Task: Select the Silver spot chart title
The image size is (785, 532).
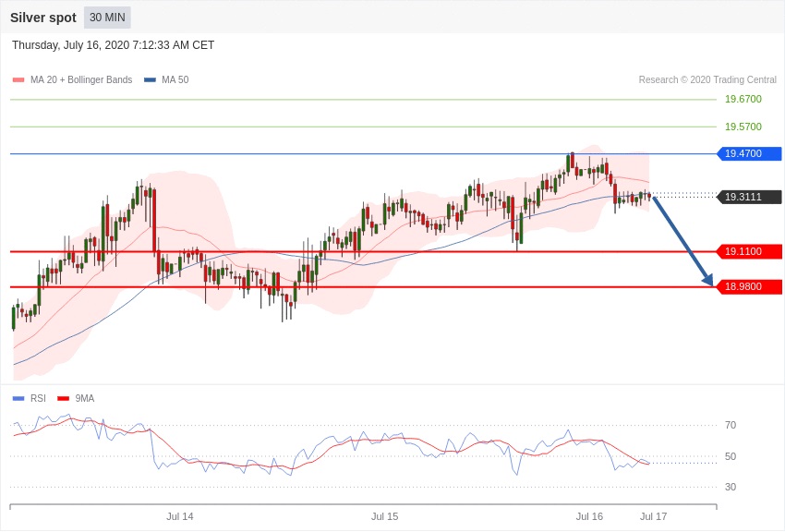Action: (43, 18)
